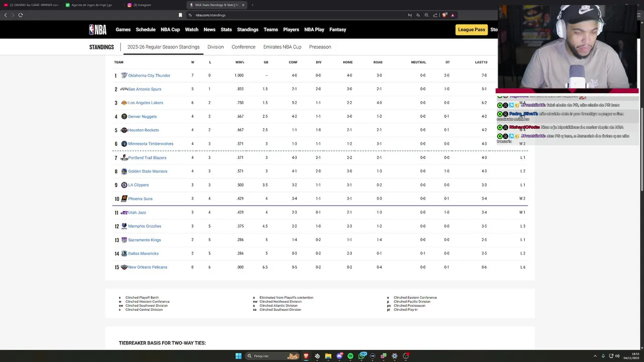
Task: Open Portland Trail Blazers team link
Action: [x=147, y=158]
